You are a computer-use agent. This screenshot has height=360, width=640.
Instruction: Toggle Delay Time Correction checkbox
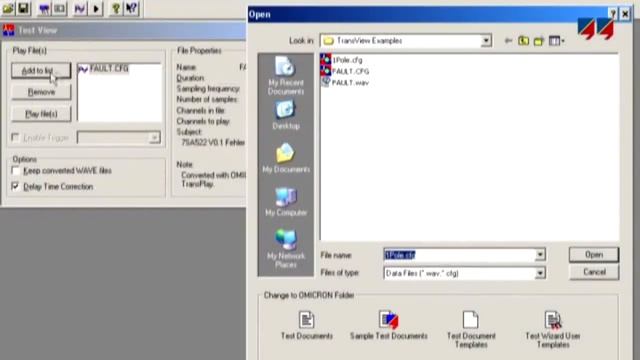(x=16, y=187)
